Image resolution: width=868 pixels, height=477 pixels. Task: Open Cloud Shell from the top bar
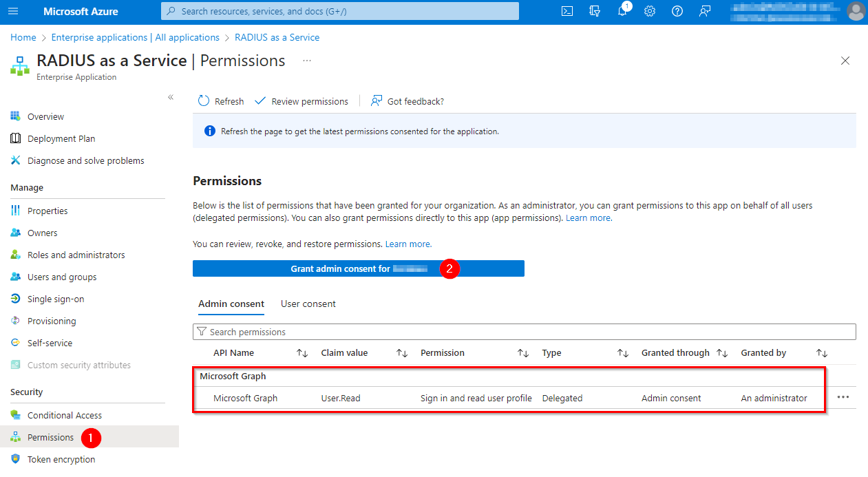567,11
